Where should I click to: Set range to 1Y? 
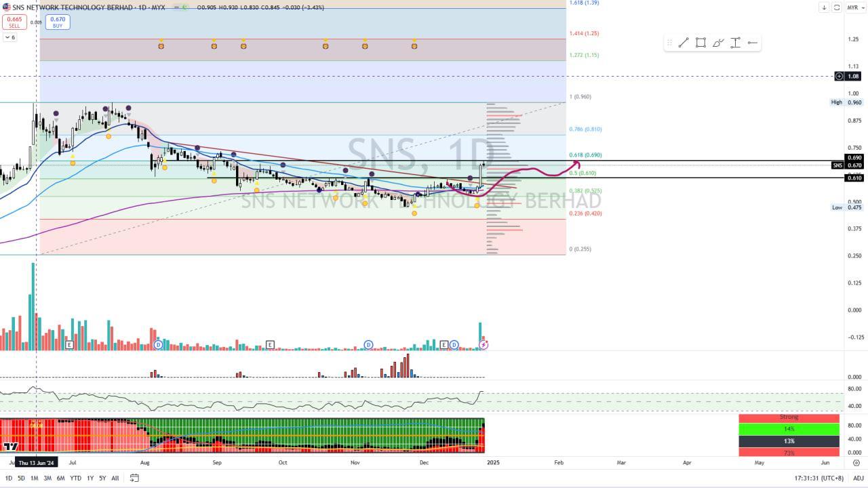click(x=90, y=478)
